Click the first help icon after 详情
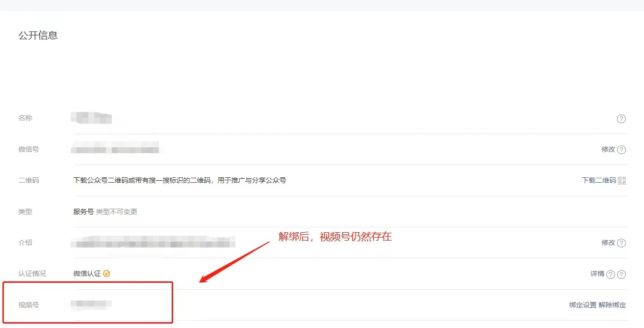The height and width of the screenshot is (328, 644). tap(611, 274)
